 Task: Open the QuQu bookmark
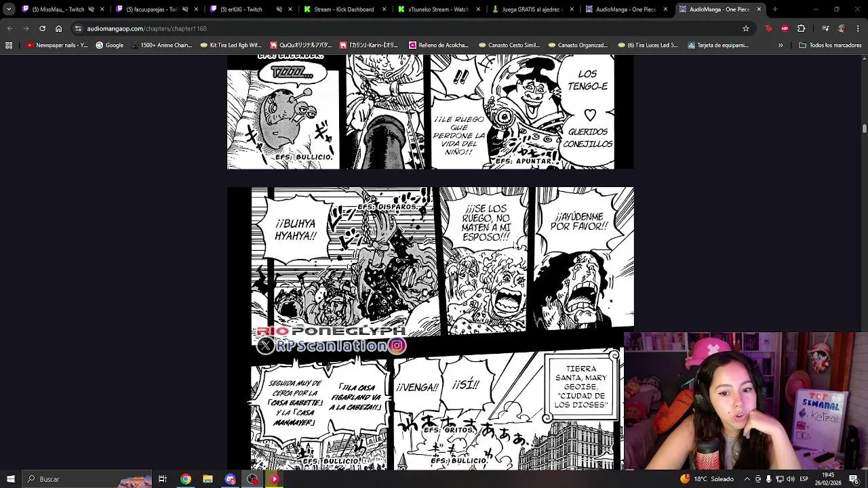pos(301,45)
